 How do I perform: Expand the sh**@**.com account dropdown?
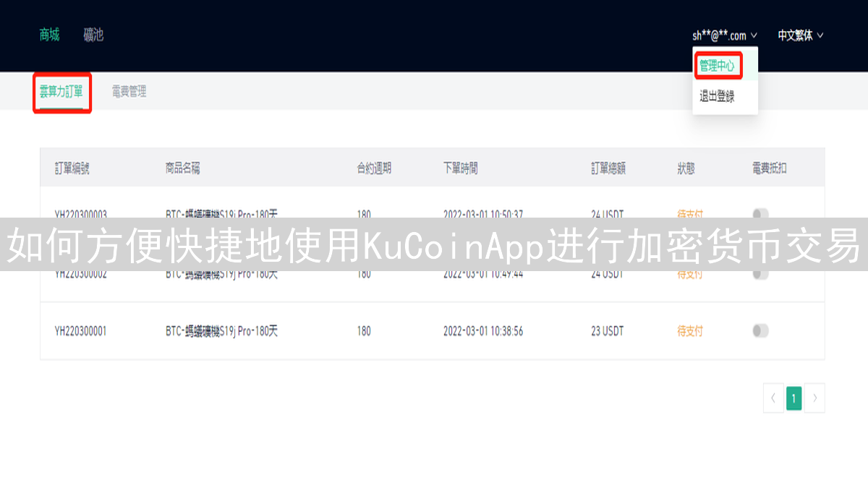tap(725, 35)
